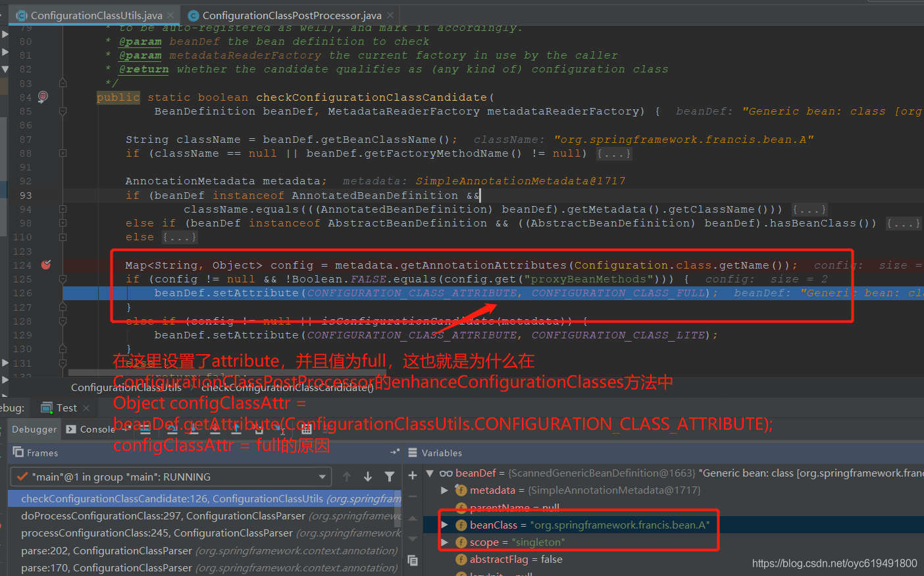Toggle fold marker at line 125
Screen dimensions: 924x576
pyautogui.click(x=63, y=279)
